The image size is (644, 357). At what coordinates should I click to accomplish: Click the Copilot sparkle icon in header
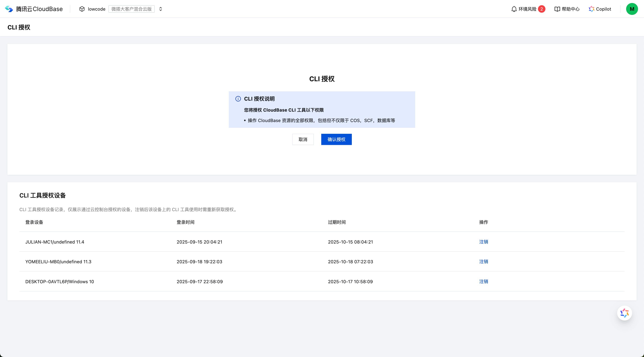coord(591,9)
